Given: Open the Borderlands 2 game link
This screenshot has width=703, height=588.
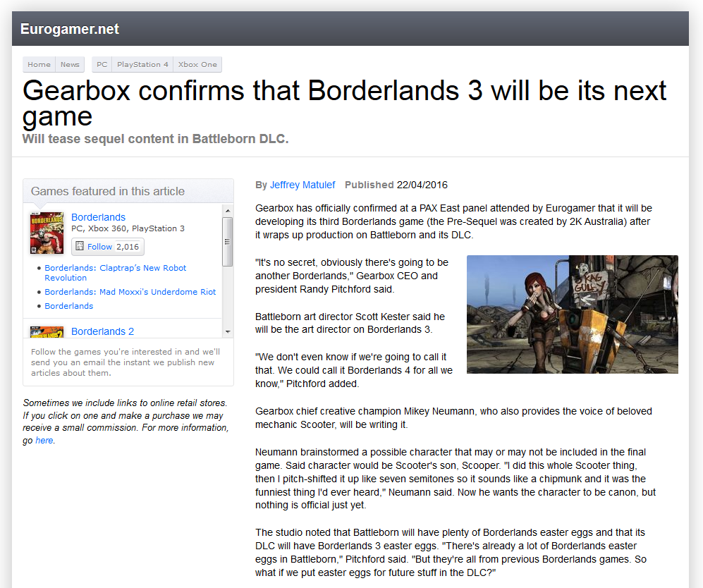Looking at the screenshot, I should click(x=102, y=331).
